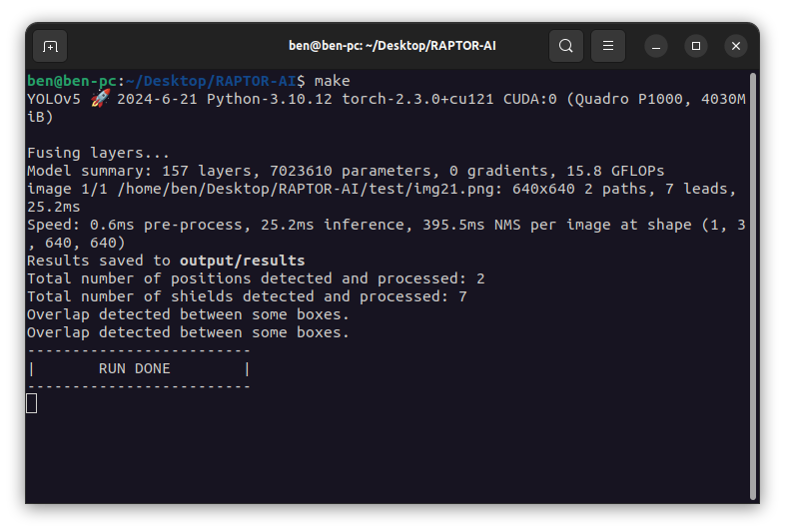Minimize the terminal window
This screenshot has height=532, width=785.
point(656,46)
